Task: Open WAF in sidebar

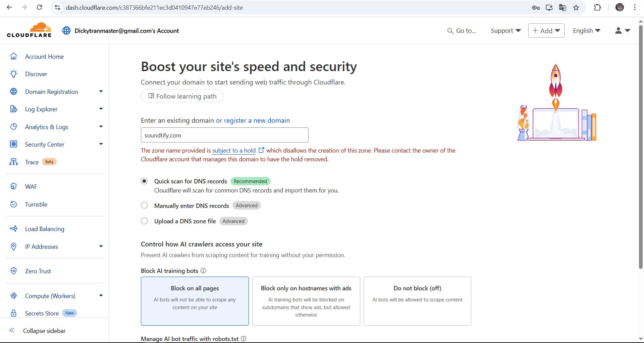Action: [31, 186]
